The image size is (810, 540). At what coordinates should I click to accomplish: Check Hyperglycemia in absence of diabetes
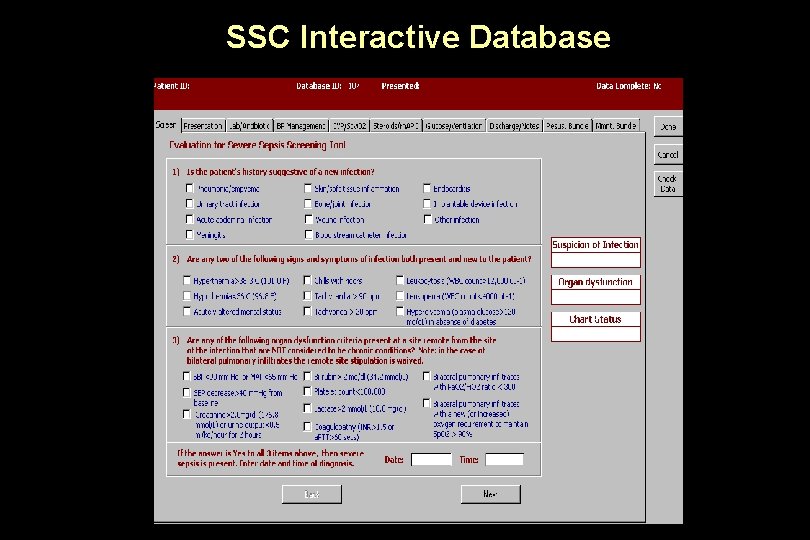click(x=400, y=312)
